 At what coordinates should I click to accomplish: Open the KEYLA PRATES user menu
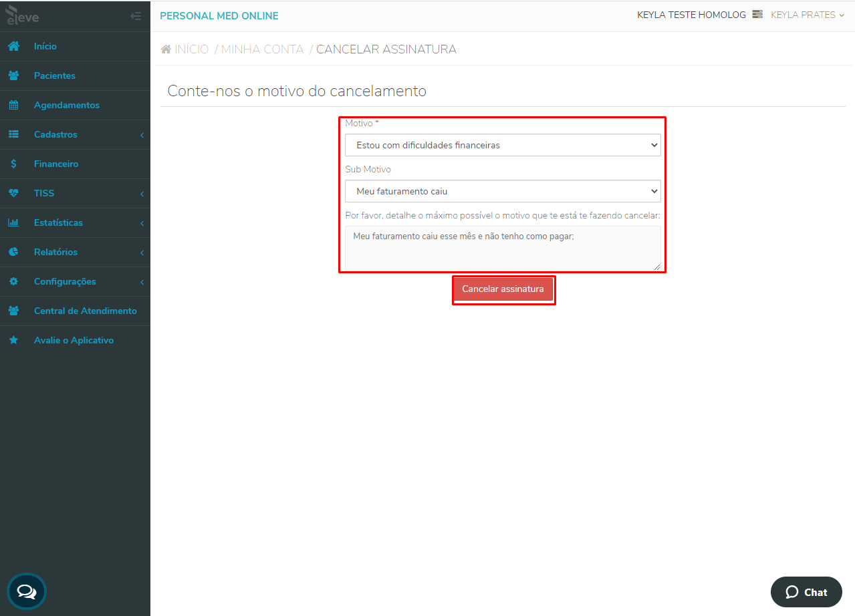(x=808, y=15)
